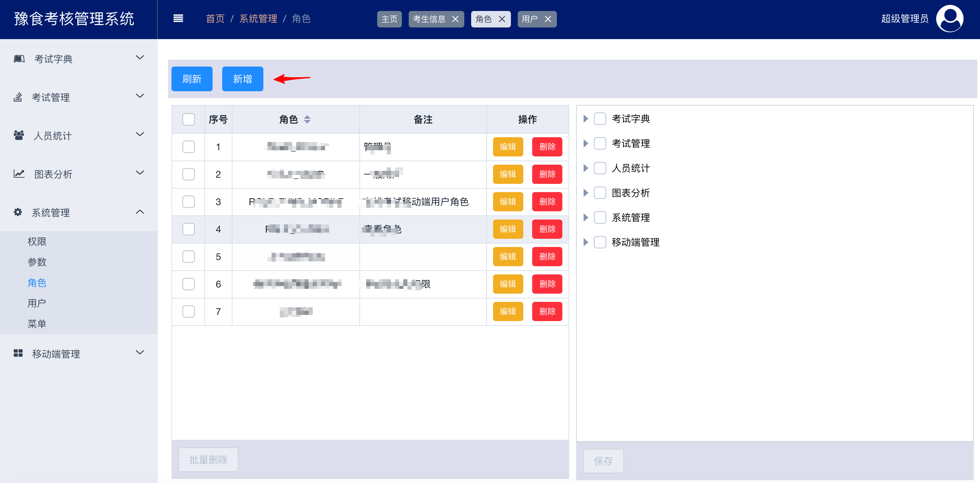This screenshot has height=483, width=980.
Task: Check the 移动端管理 permission checkbox
Action: click(x=600, y=242)
